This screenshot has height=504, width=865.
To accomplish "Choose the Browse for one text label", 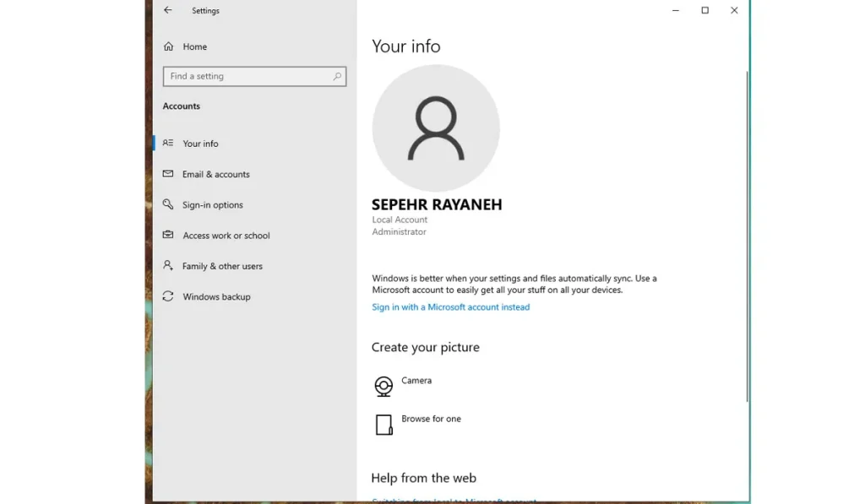I will click(431, 419).
